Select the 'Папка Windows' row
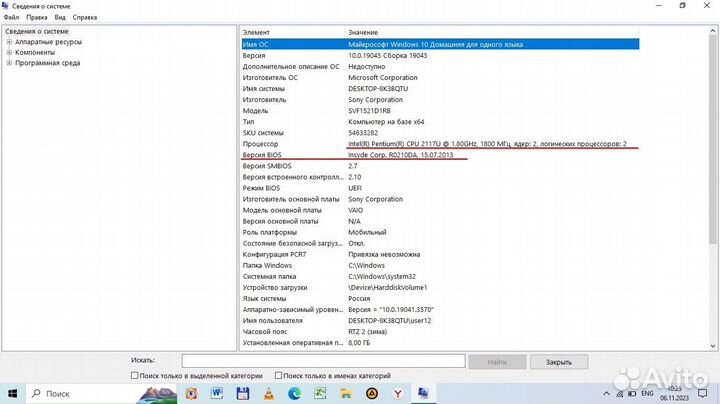Image resolution: width=720 pixels, height=404 pixels. 440,265
